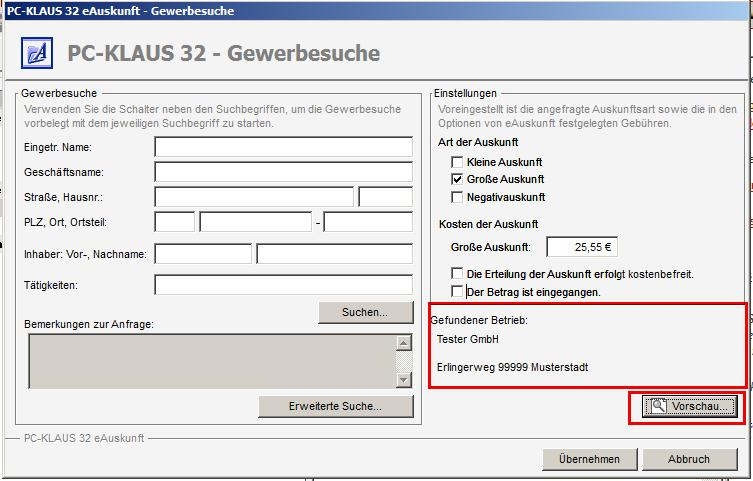
Task: Enable the Kleine Auskunft checkbox
Action: tap(458, 162)
